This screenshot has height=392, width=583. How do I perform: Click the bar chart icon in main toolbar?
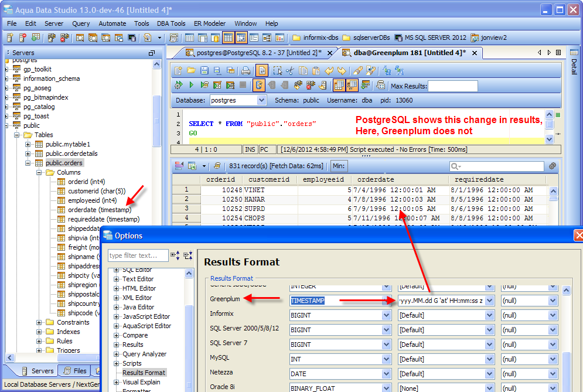279,38
